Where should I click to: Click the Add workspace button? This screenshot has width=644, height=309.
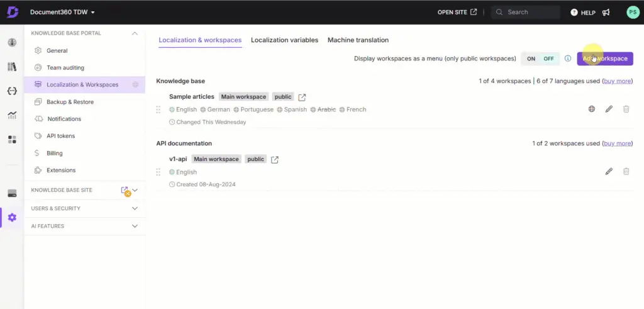click(605, 59)
